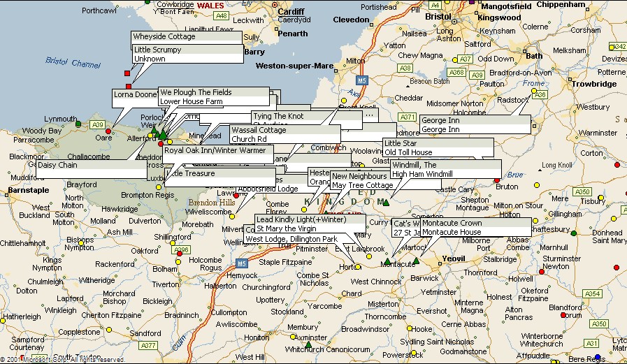Open the Montacute Crown callout
This screenshot has height=364, width=627.
[x=476, y=227]
